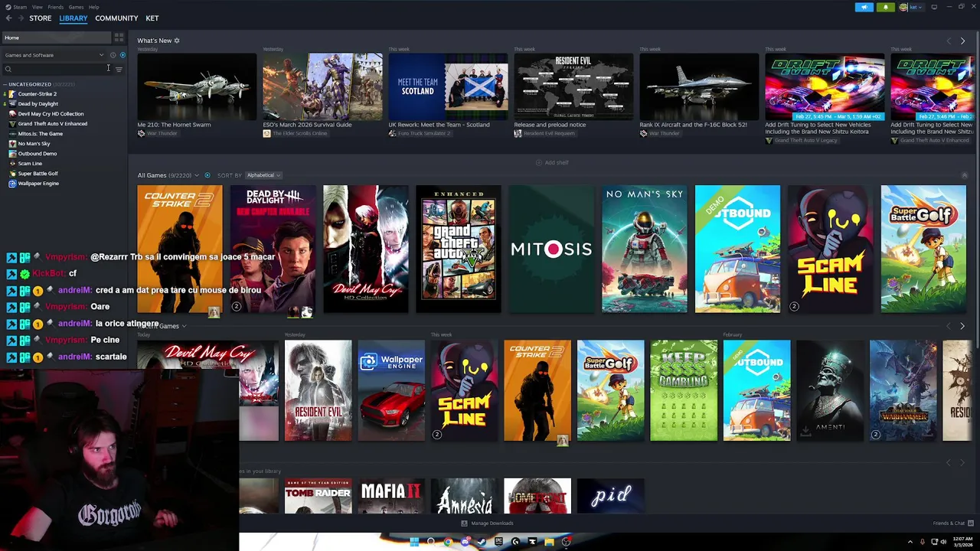Open the Games menu
This screenshot has height=551, width=980.
(x=76, y=7)
